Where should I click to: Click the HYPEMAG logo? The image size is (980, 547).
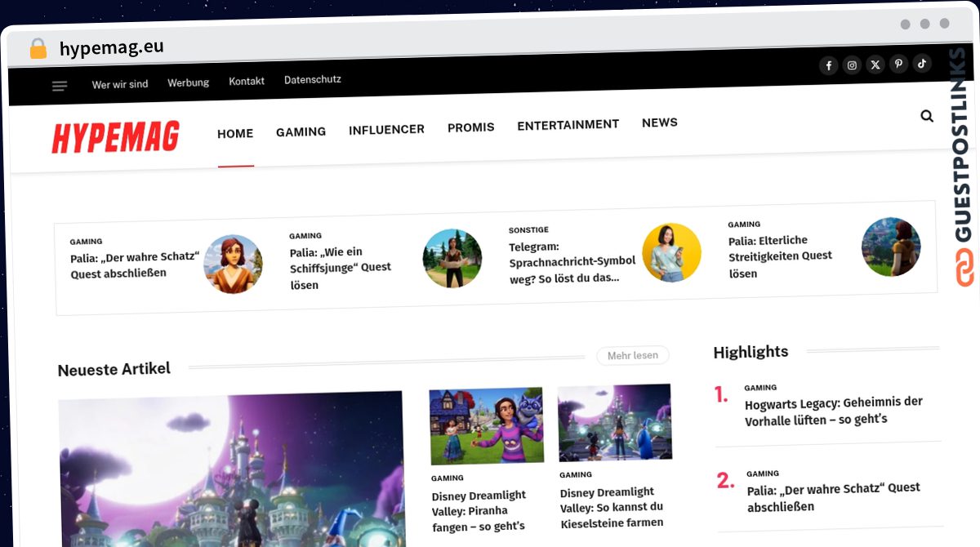click(116, 137)
